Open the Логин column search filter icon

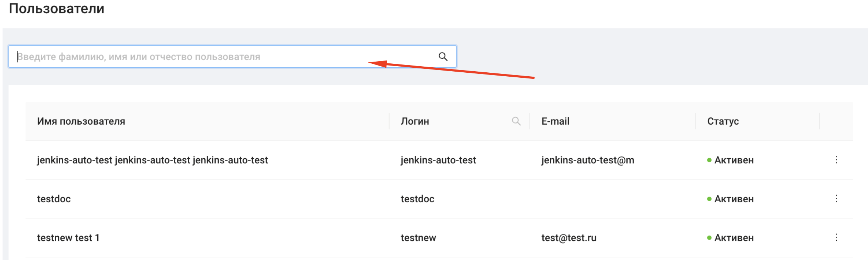coord(516,121)
